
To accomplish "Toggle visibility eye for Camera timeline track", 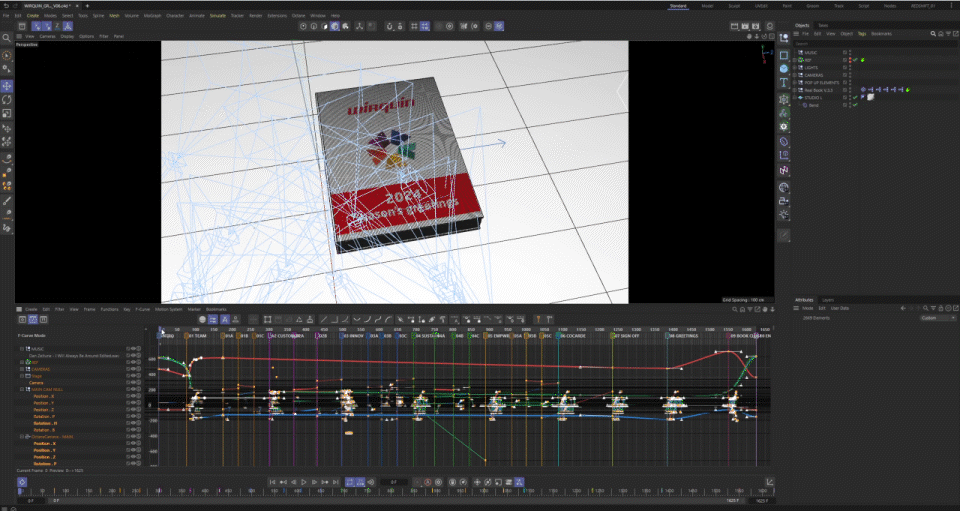I will [133, 382].
